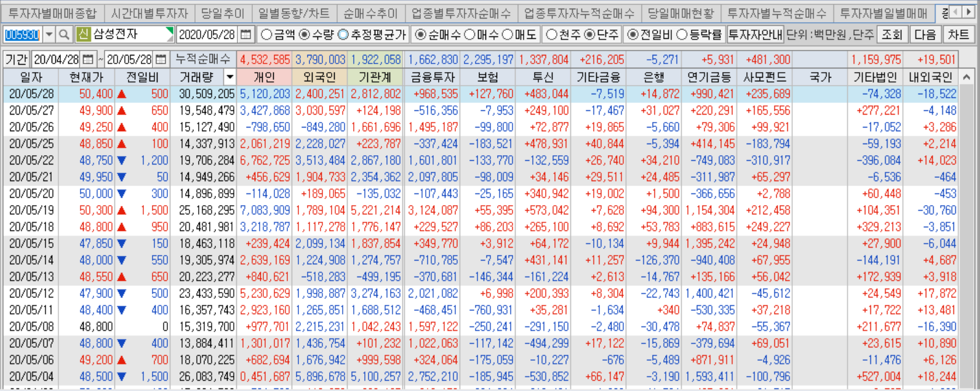Open stock code 005930 dropdown arrow
Viewport: 980px width, 391px height.
click(x=49, y=35)
